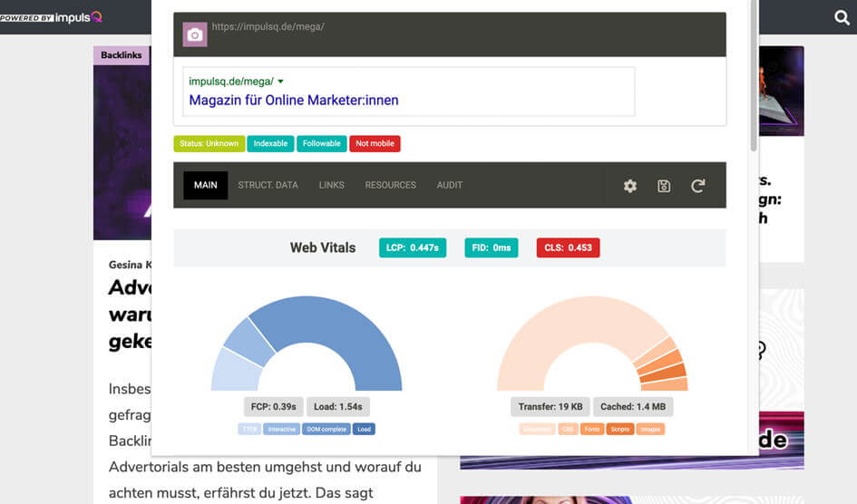
Task: Switch to the STRUCT. DATA tab
Action: [x=268, y=185]
